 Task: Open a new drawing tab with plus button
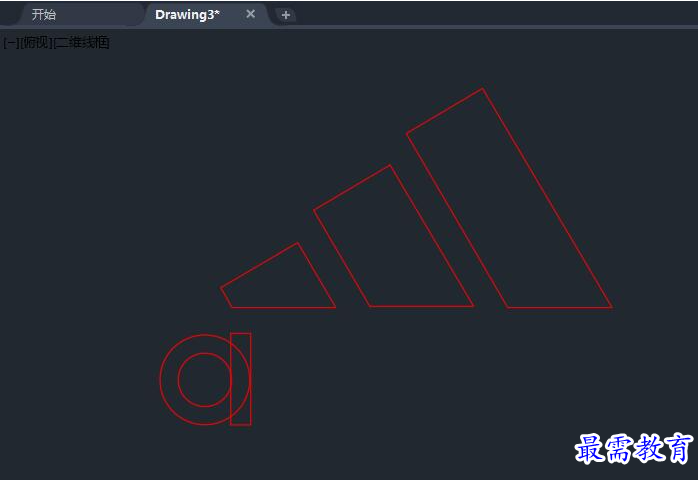click(286, 15)
